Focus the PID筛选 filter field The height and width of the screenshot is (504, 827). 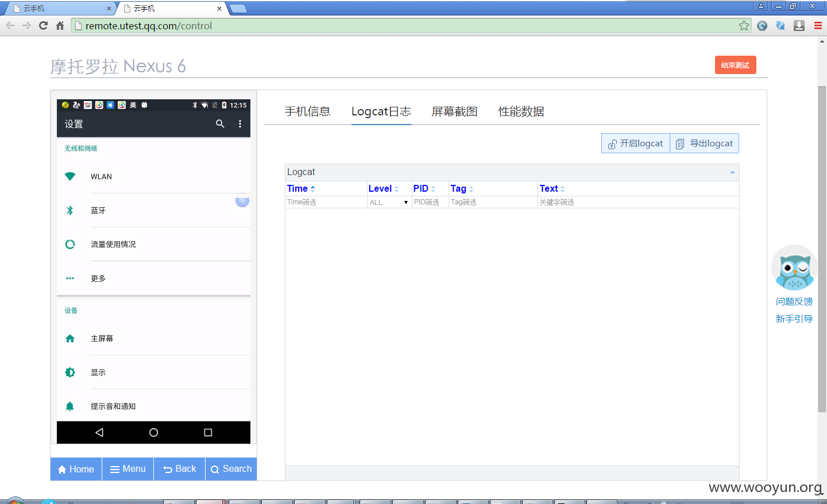click(430, 202)
